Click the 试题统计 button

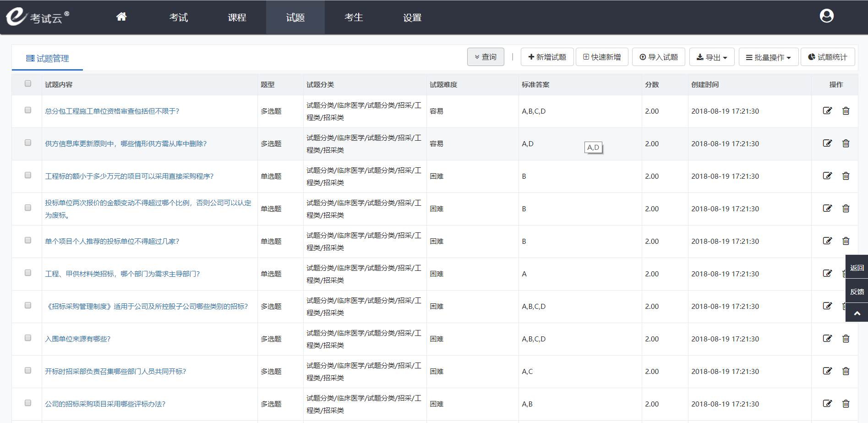pyautogui.click(x=828, y=57)
